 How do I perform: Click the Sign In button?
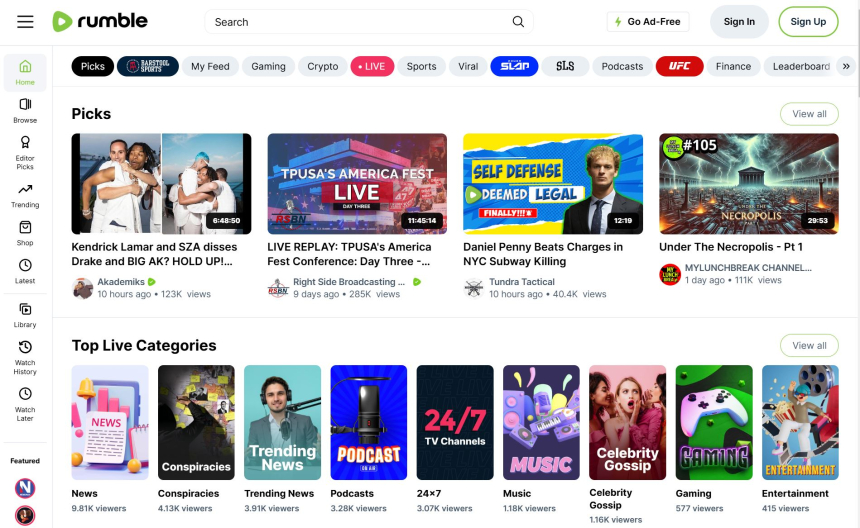pos(739,22)
